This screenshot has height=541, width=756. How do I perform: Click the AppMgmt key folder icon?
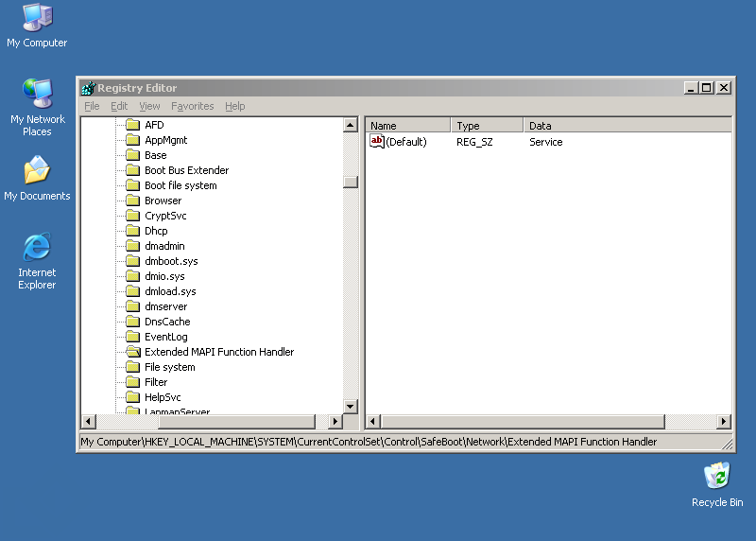(x=132, y=140)
